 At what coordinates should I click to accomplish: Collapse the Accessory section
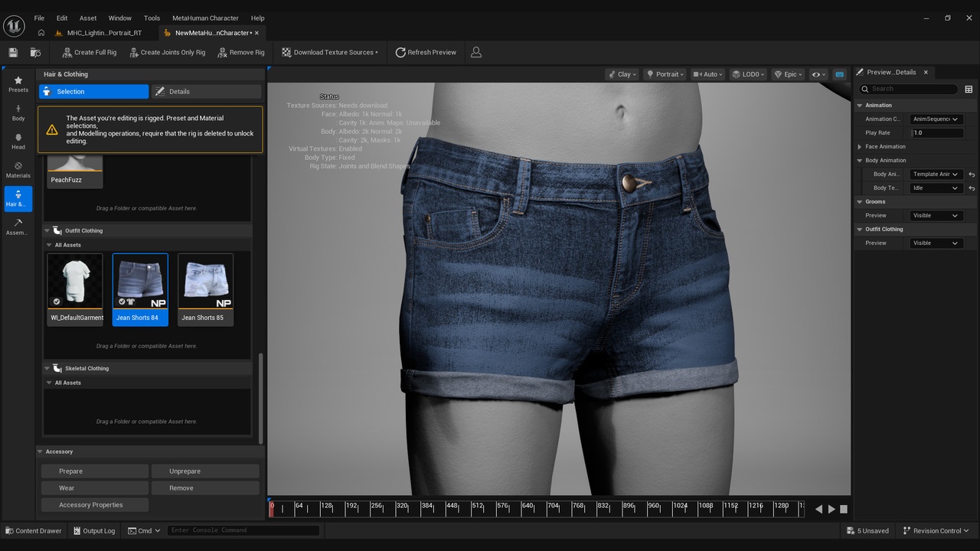[x=41, y=452]
